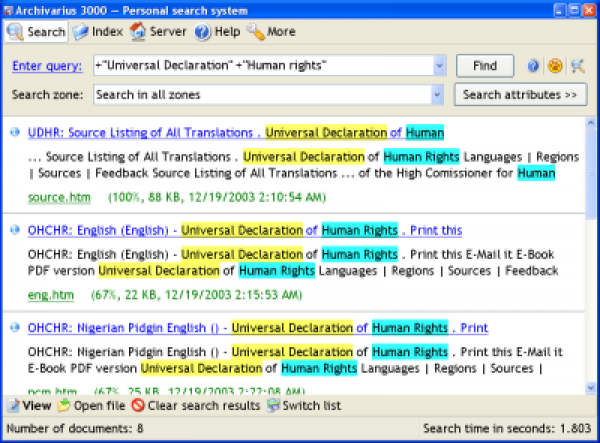Screen dimensions: 600x443
Task: Click the globe icon beside Nigerian Pidgin result
Action: click(x=15, y=327)
